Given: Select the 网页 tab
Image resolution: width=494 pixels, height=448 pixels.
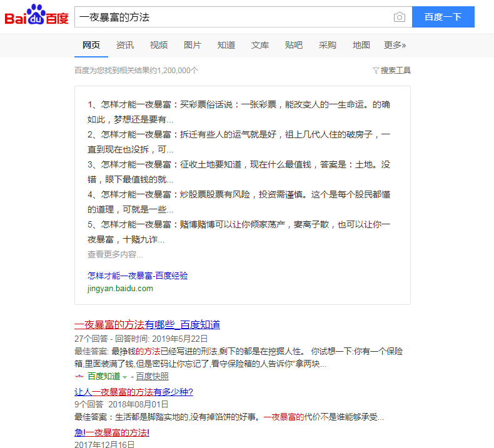Looking at the screenshot, I should coord(91,46).
